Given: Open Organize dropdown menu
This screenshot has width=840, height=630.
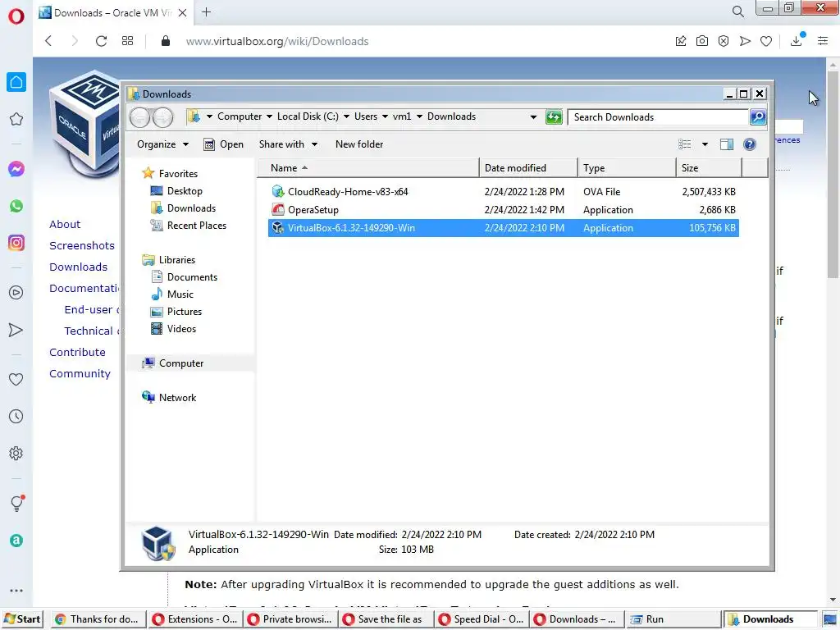Looking at the screenshot, I should (163, 144).
